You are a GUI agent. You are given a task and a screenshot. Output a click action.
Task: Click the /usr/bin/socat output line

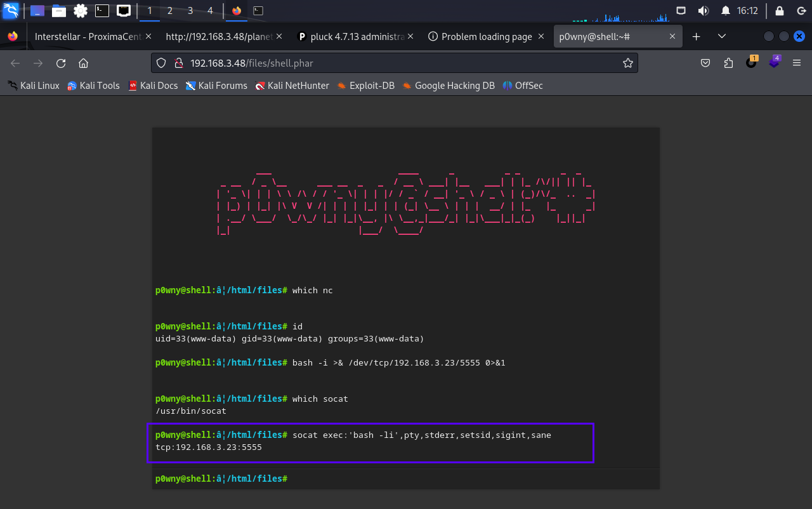click(x=191, y=411)
